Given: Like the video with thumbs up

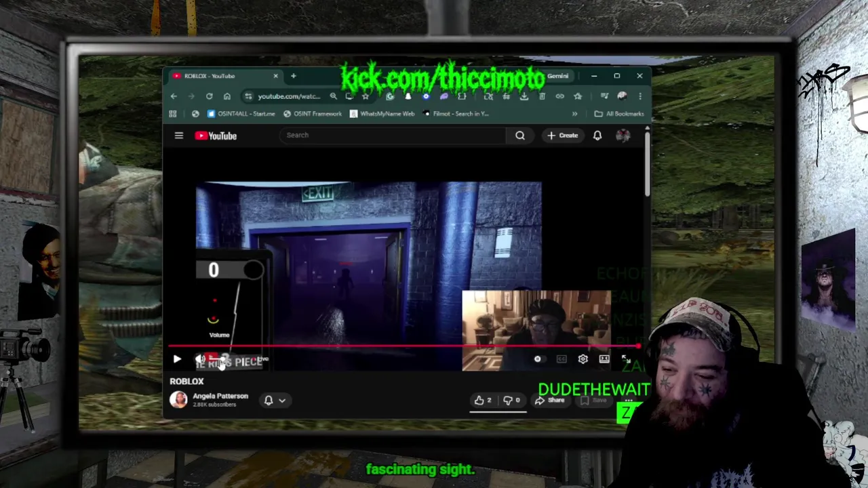Looking at the screenshot, I should coord(484,401).
